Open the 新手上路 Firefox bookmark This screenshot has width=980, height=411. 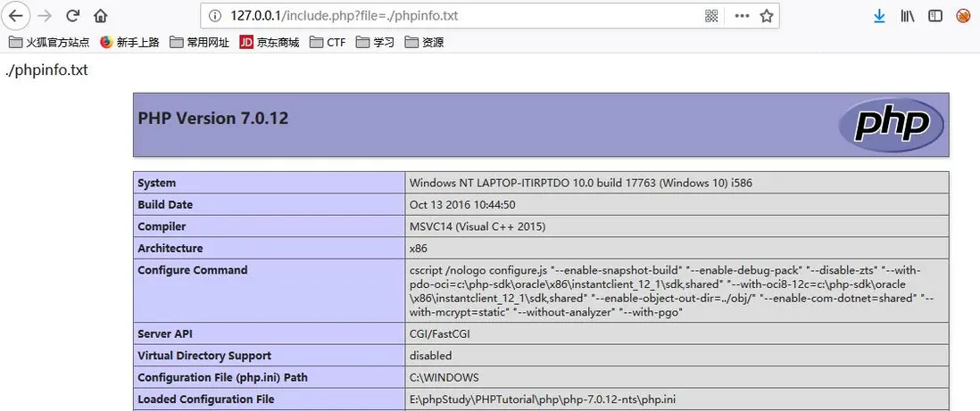click(129, 43)
